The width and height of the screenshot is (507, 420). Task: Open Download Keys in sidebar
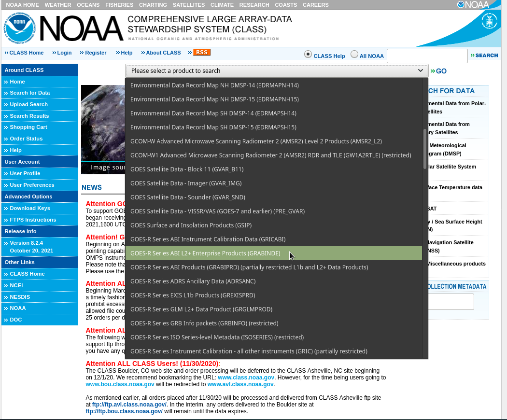pos(30,208)
